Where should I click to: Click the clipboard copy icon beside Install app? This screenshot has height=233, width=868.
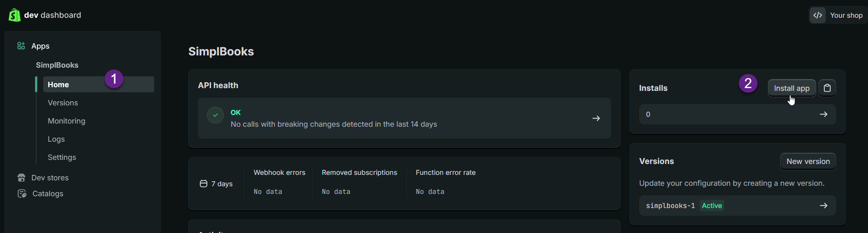point(827,88)
